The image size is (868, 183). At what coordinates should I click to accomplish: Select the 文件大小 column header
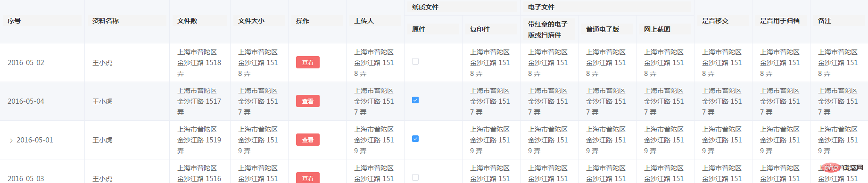click(251, 21)
